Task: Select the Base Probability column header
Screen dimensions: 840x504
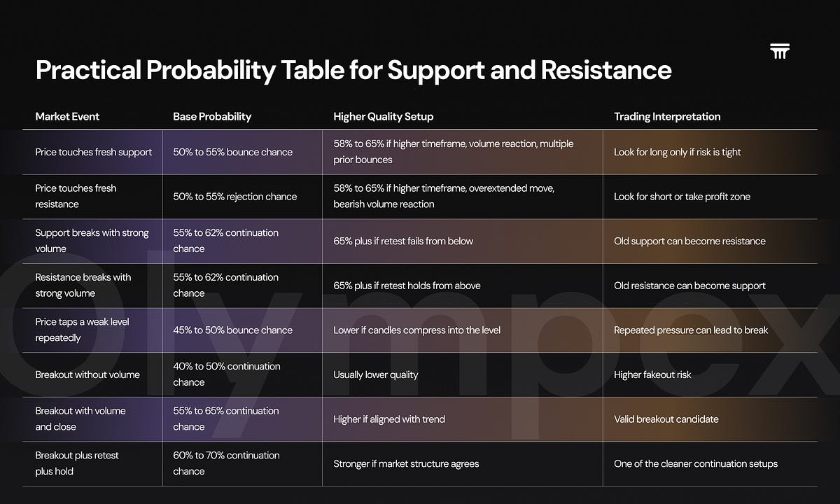Action: [x=212, y=116]
